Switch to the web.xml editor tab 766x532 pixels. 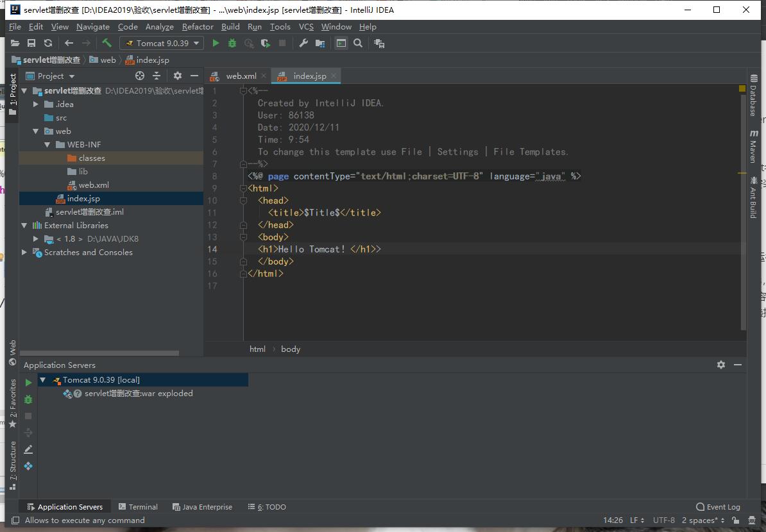(241, 76)
